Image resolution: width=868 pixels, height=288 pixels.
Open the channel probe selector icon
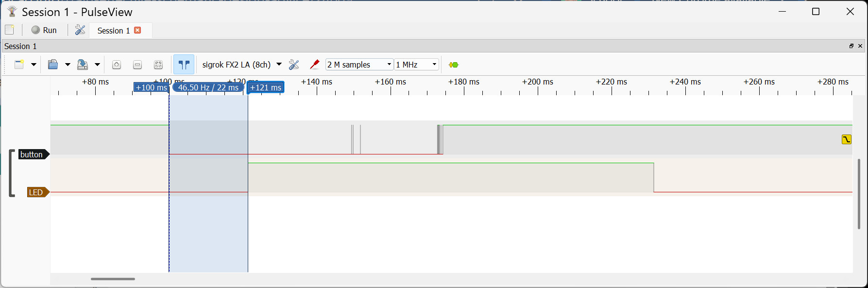[314, 65]
